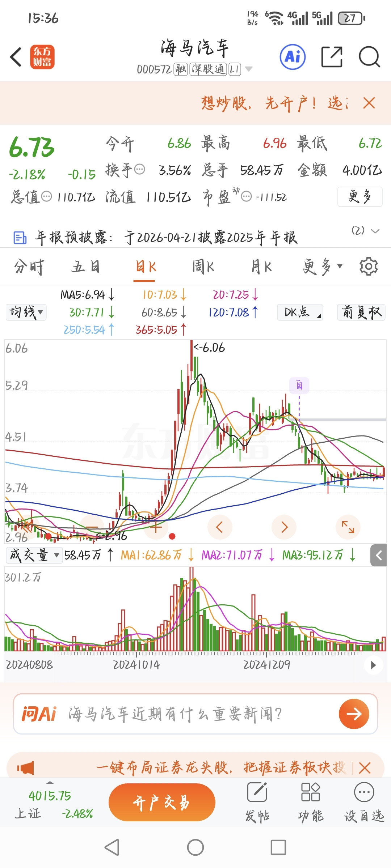Tap the back arrow icon

point(16,57)
